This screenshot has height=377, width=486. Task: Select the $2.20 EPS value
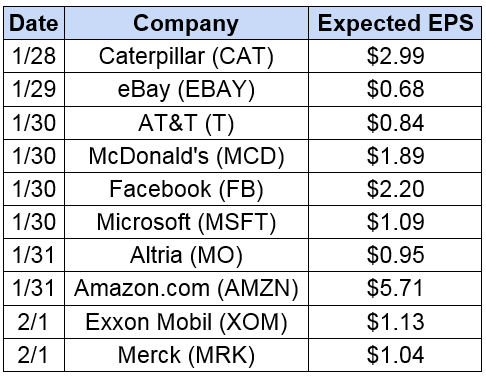coord(395,189)
